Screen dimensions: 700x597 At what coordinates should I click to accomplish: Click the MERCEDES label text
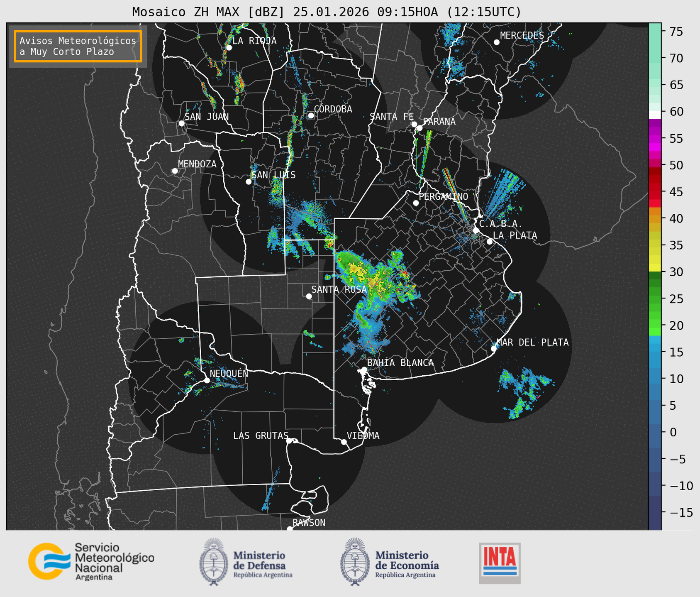click(x=522, y=36)
